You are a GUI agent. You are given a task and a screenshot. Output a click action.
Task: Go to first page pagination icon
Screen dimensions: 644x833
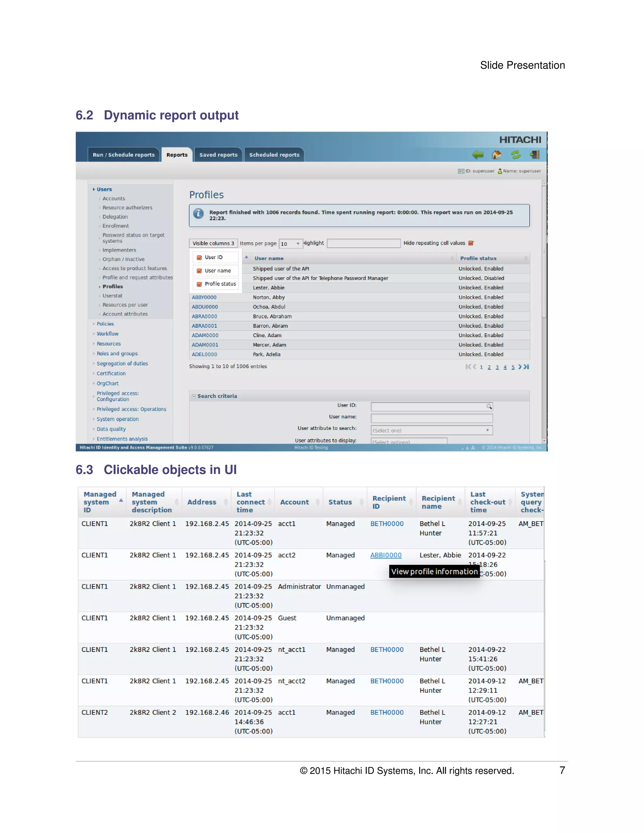coord(468,367)
